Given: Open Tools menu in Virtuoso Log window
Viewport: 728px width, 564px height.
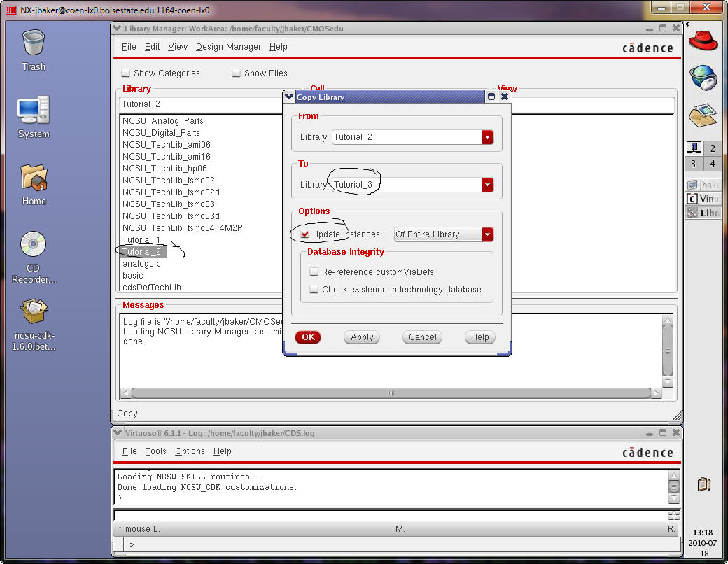Looking at the screenshot, I should tap(155, 451).
